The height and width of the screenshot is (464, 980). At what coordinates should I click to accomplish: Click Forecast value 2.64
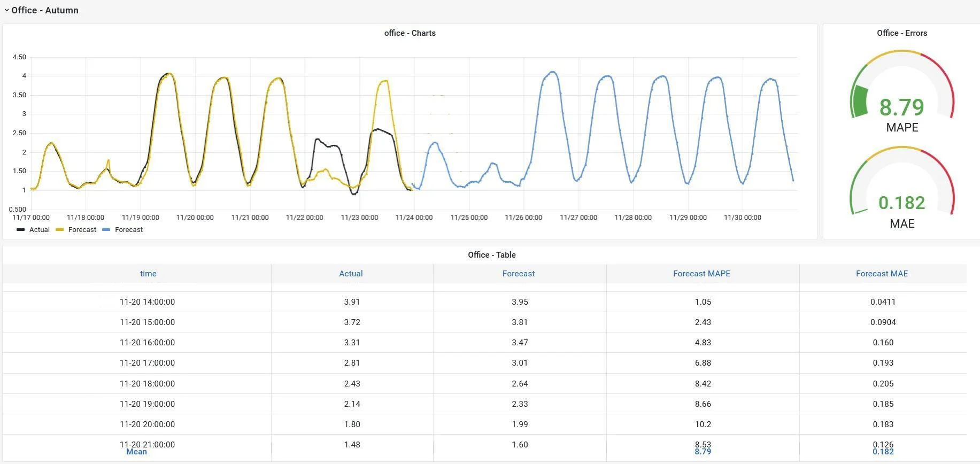(520, 384)
